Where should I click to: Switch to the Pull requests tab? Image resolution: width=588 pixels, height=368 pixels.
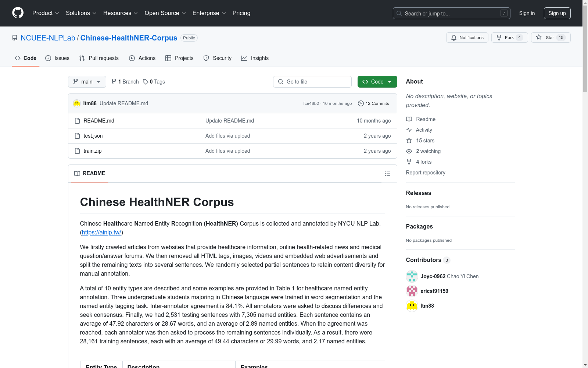(x=99, y=58)
